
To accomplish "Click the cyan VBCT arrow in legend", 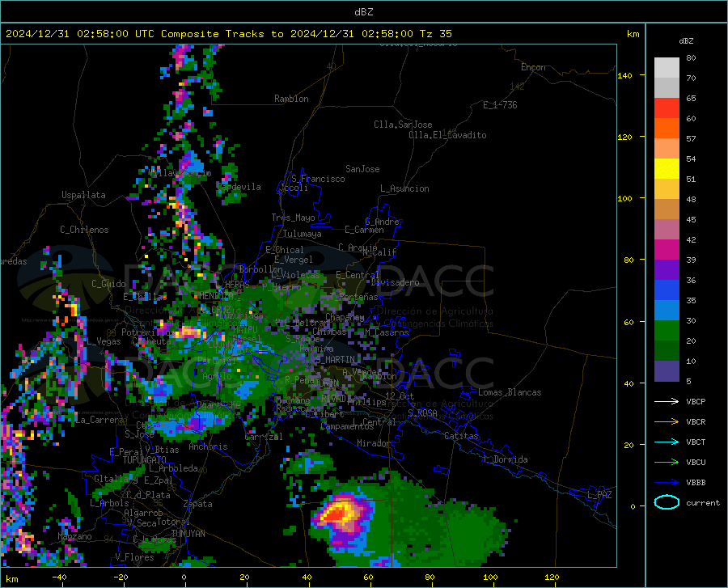I will pos(667,442).
